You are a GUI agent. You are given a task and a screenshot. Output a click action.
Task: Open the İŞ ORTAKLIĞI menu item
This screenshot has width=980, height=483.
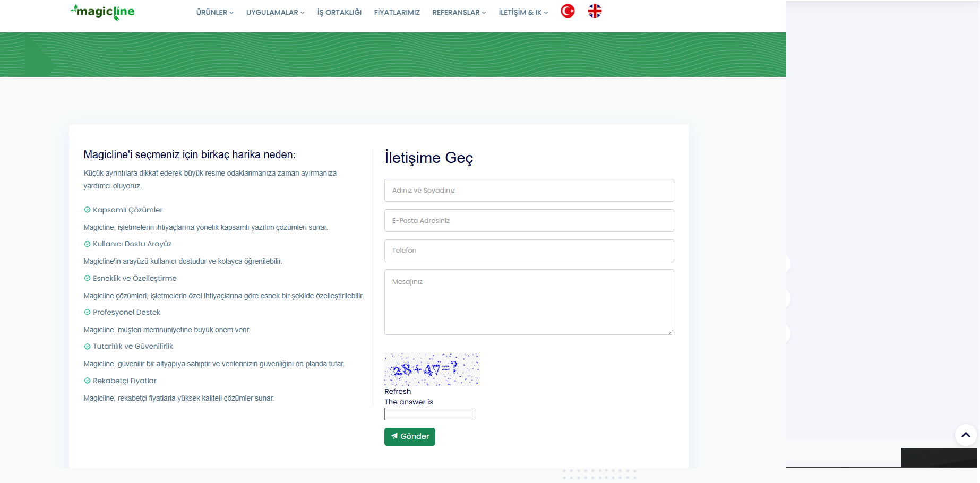coord(339,12)
